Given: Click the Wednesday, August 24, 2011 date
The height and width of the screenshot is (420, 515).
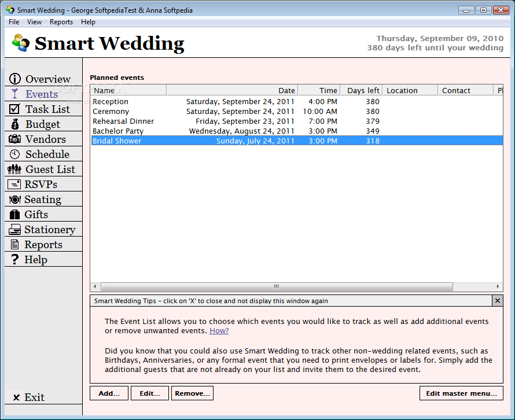Looking at the screenshot, I should tap(242, 131).
